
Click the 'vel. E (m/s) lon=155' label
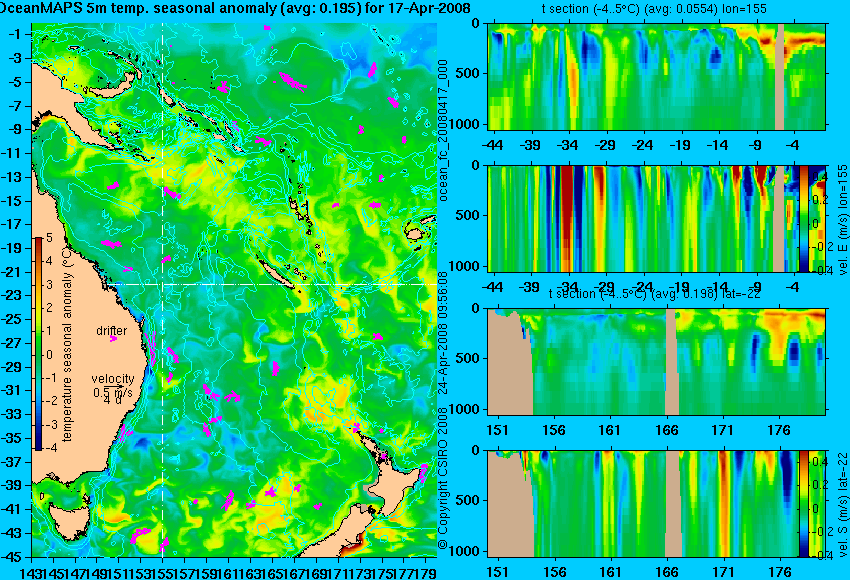842,221
